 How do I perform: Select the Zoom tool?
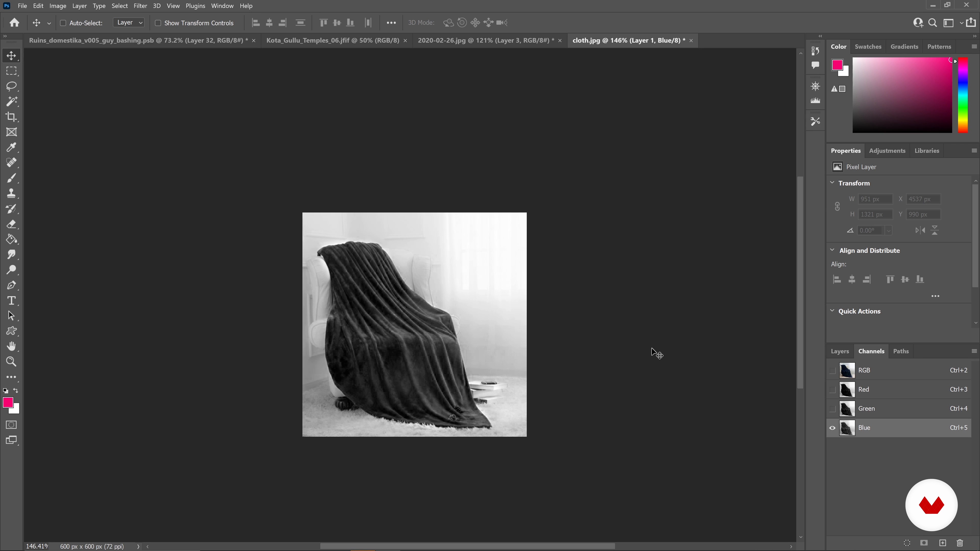click(11, 362)
